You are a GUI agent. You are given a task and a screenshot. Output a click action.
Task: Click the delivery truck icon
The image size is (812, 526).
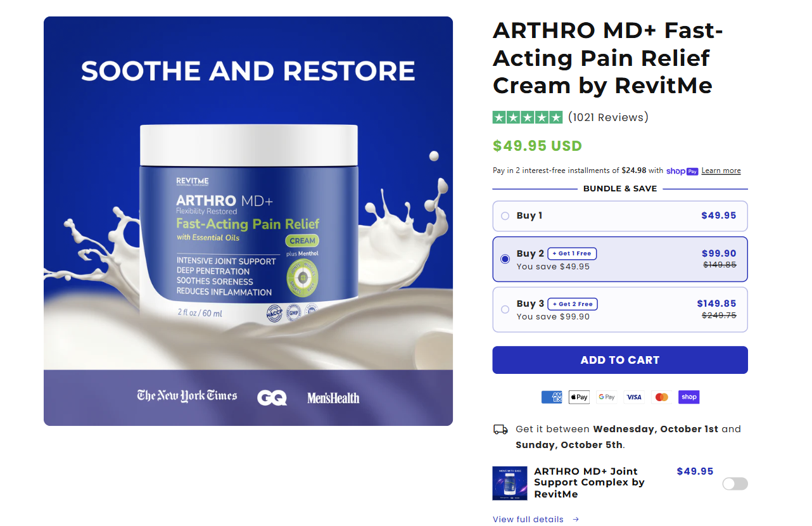click(500, 429)
